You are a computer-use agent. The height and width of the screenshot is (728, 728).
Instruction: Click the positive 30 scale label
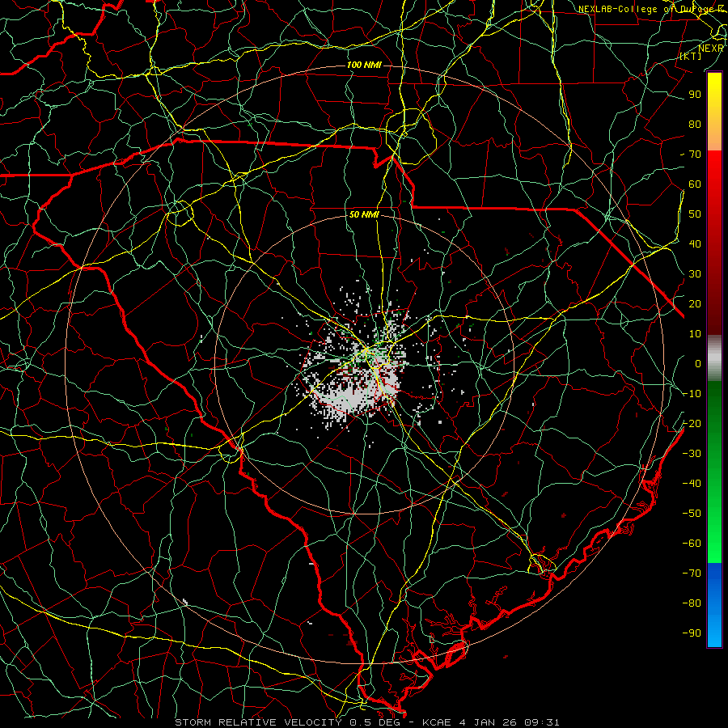[695, 274]
